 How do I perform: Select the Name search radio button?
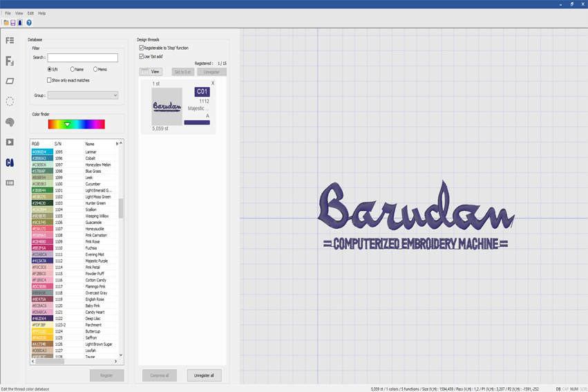(73, 69)
